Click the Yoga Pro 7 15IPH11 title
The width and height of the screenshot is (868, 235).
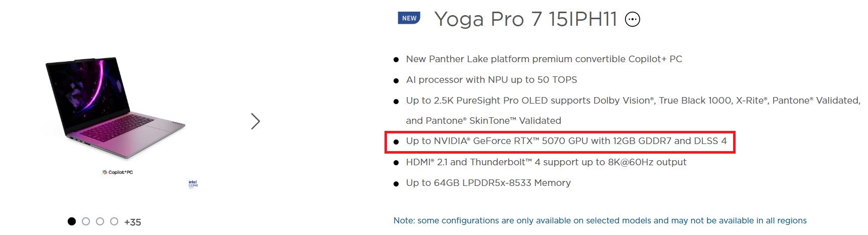pyautogui.click(x=525, y=19)
